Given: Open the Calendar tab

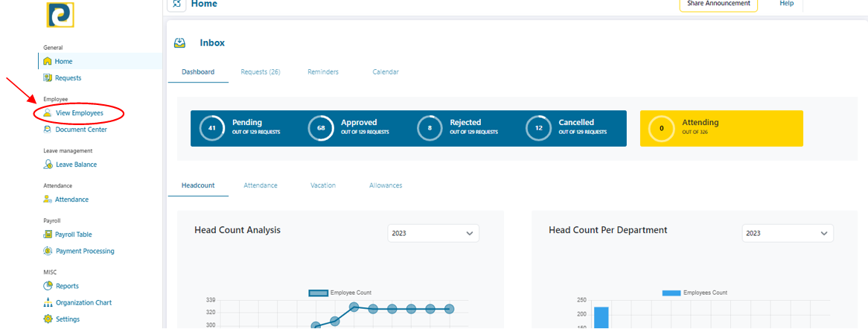Looking at the screenshot, I should tap(386, 72).
